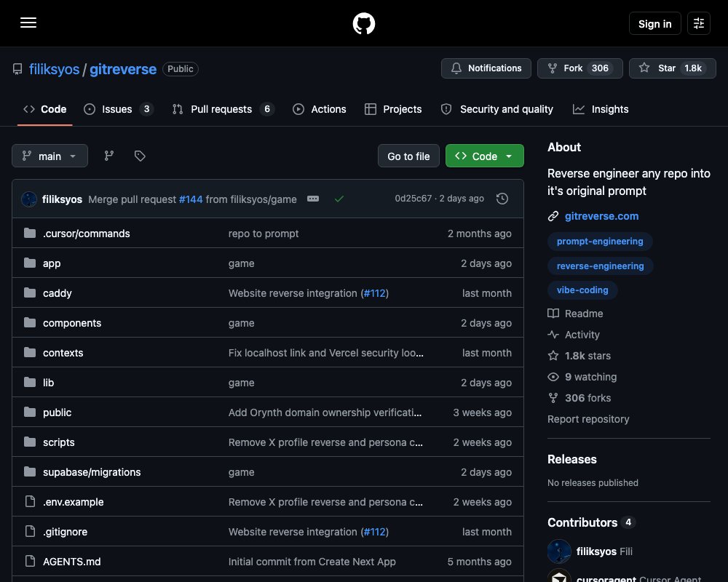Switch to the Actions tab
Screen dimensions: 728x582
(x=320, y=109)
